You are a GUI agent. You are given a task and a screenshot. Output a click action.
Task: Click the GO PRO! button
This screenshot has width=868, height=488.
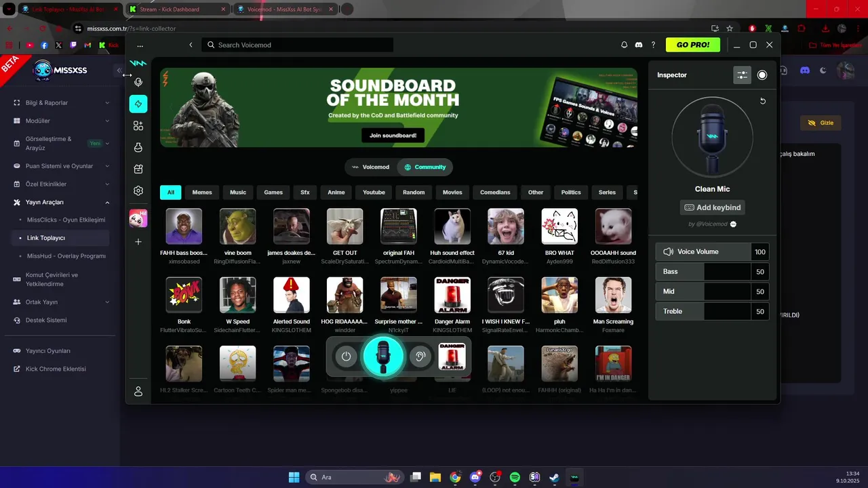(693, 45)
